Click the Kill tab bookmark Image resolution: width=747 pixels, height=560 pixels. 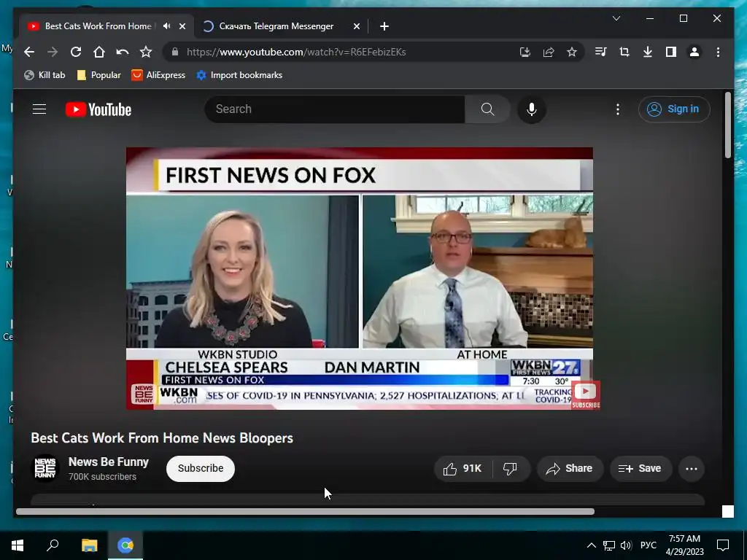[x=44, y=75]
